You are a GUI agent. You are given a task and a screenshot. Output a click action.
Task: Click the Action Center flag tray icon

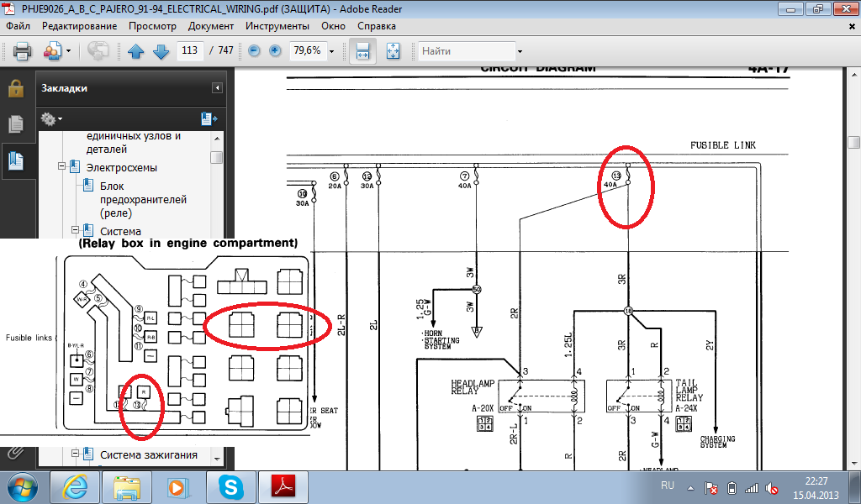click(x=710, y=487)
